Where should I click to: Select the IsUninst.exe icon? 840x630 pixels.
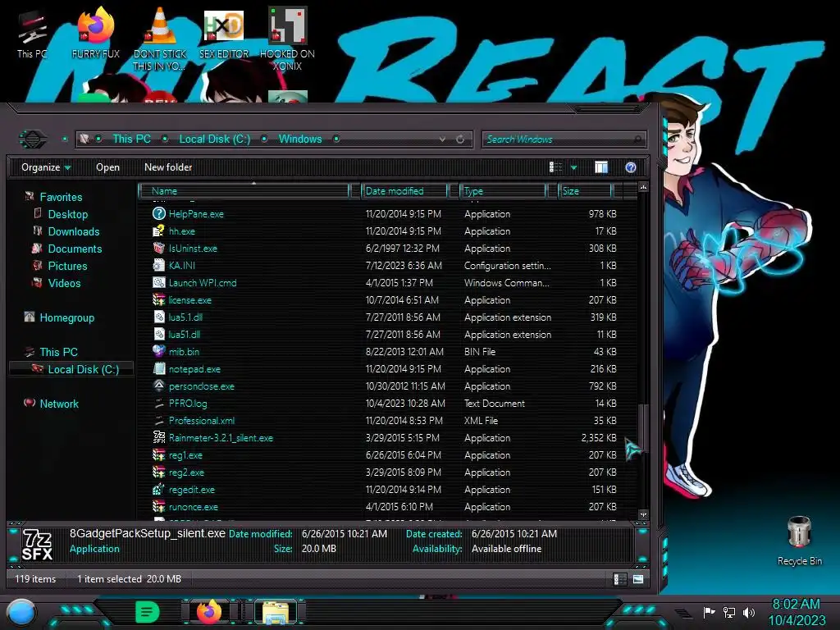(158, 248)
